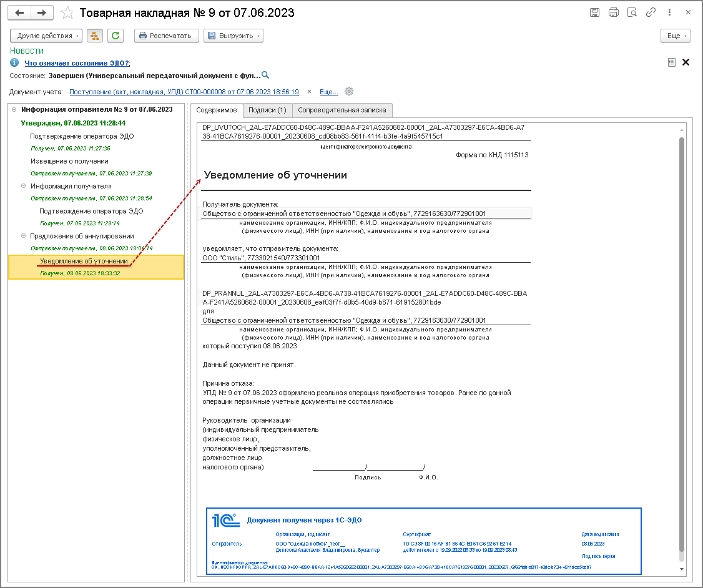Switch to the Содержимое tab

(x=217, y=110)
